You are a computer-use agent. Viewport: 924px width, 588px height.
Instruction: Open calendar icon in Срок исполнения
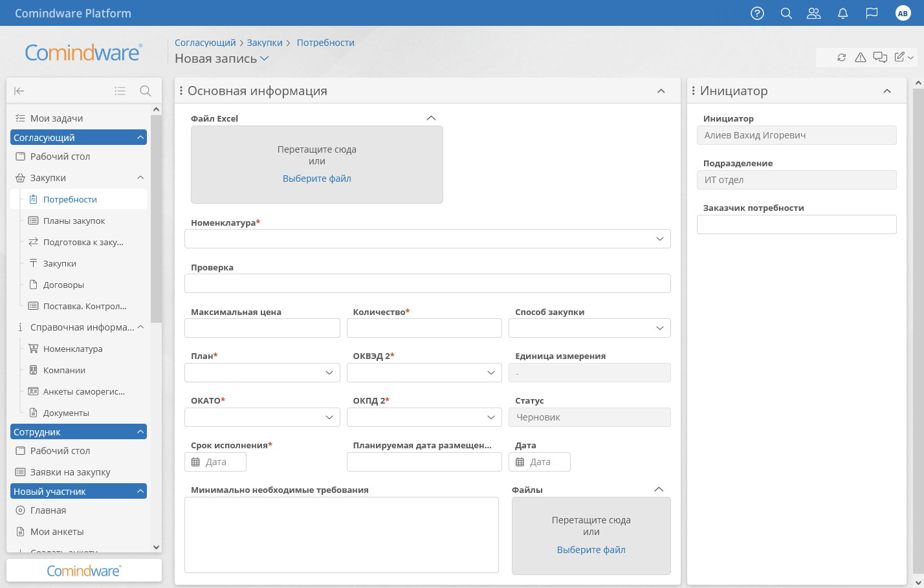195,462
